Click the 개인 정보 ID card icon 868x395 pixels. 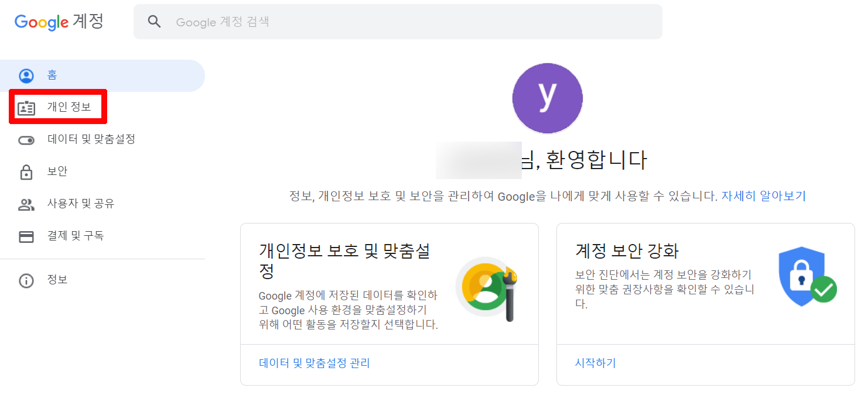[26, 108]
